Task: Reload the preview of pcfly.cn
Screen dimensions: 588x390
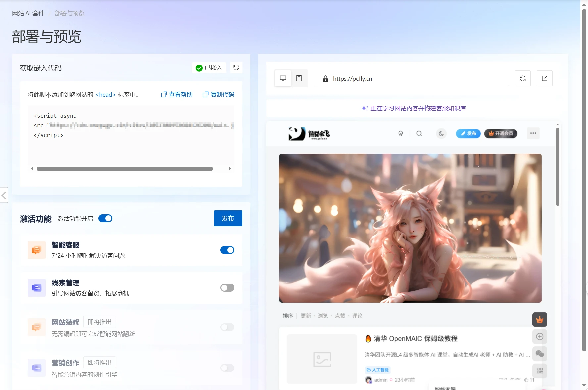Action: 523,78
